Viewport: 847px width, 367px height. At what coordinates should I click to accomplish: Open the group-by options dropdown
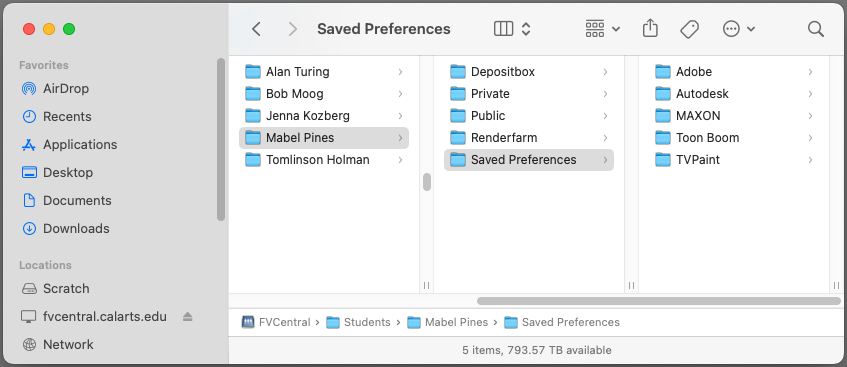pos(602,29)
